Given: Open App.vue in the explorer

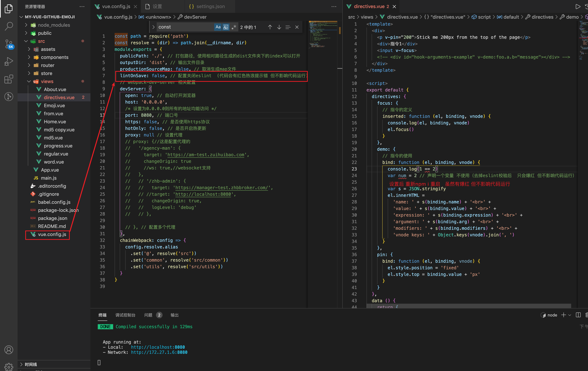Looking at the screenshot, I should 50,170.
